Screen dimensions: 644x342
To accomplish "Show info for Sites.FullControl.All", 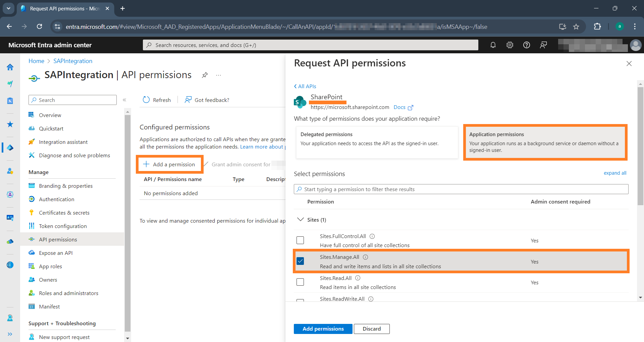I will coord(372,236).
